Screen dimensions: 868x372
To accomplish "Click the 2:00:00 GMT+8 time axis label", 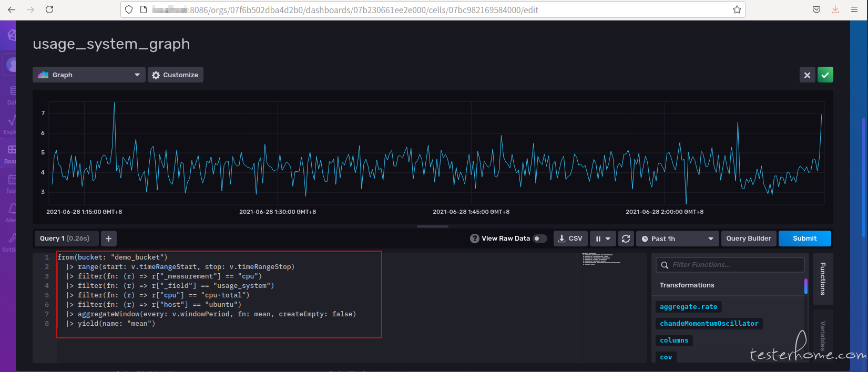I will (665, 212).
